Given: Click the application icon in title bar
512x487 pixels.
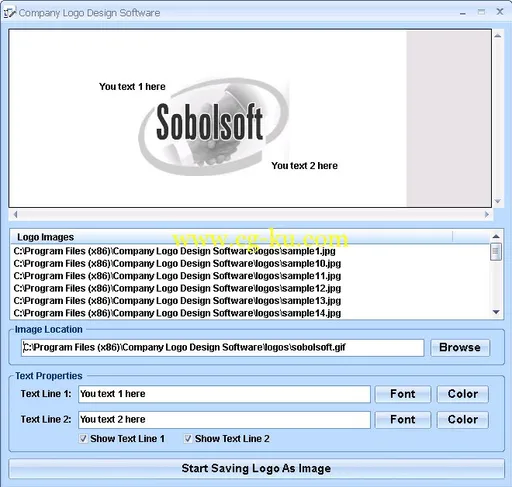Looking at the screenshot, I should [9, 13].
